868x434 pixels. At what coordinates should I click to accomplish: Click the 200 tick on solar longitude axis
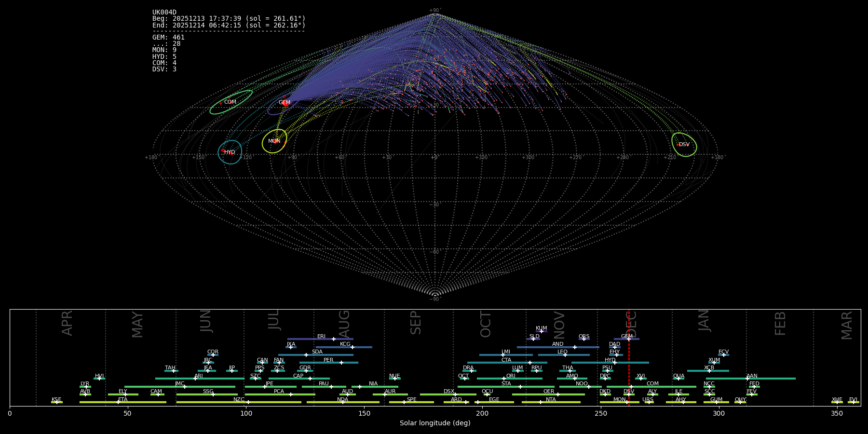482,413
